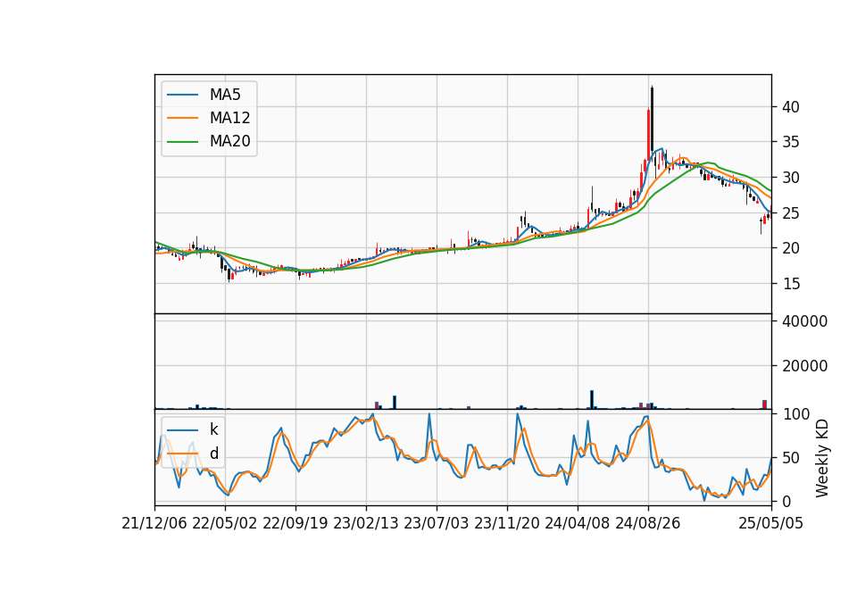Viewport: 857px width, 616px height.
Task: Click the blue MA5 legend line sample
Action: tap(182, 95)
